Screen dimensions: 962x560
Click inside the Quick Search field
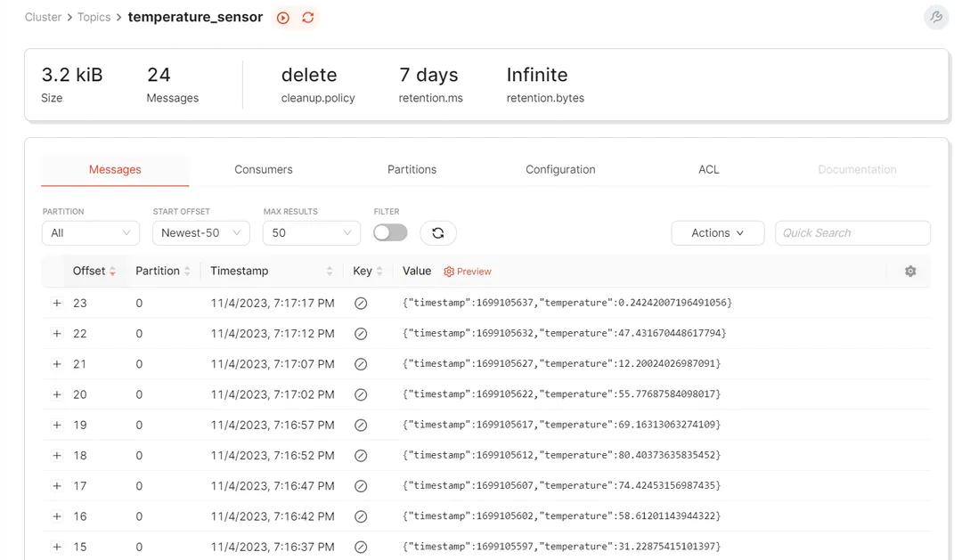pyautogui.click(x=852, y=232)
